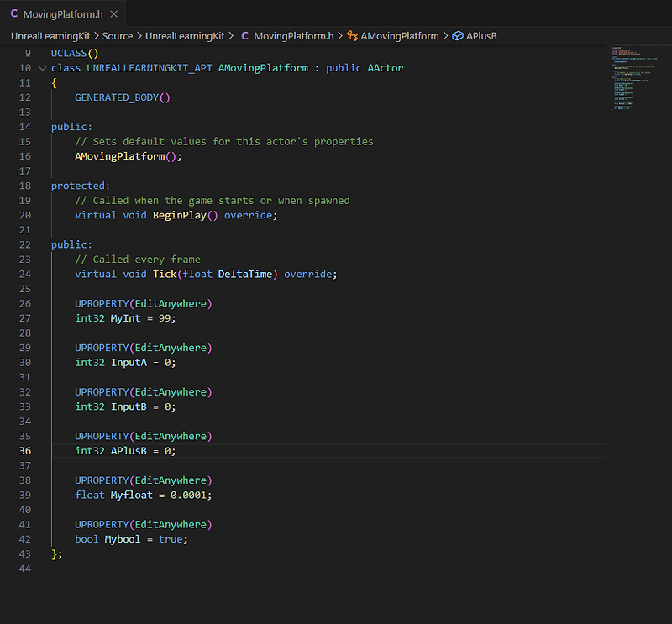Open the Source breadcrumb dropdown
The width and height of the screenshot is (672, 624).
point(117,36)
